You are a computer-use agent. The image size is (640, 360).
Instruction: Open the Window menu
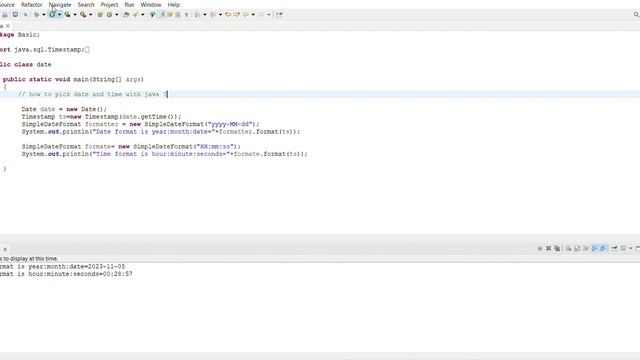151,5
